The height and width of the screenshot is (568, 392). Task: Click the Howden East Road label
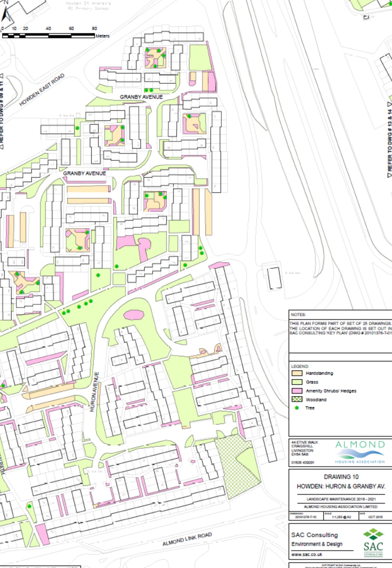coord(42,90)
